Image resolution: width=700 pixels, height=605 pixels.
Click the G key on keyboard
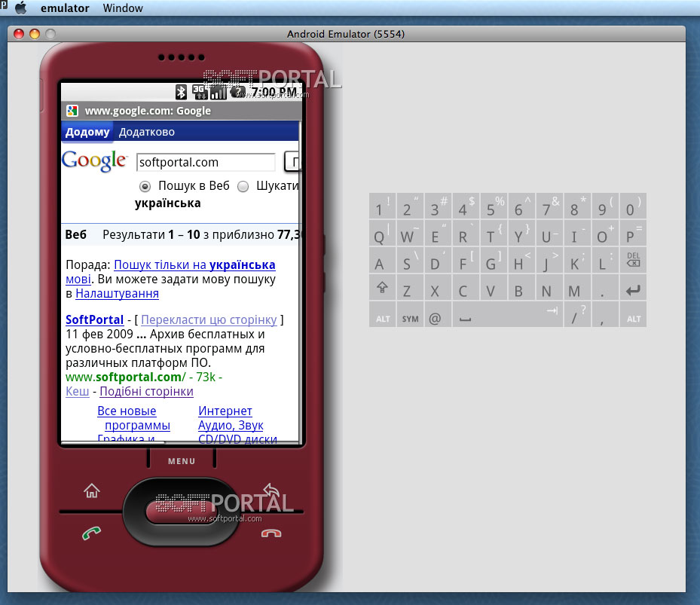pyautogui.click(x=494, y=260)
